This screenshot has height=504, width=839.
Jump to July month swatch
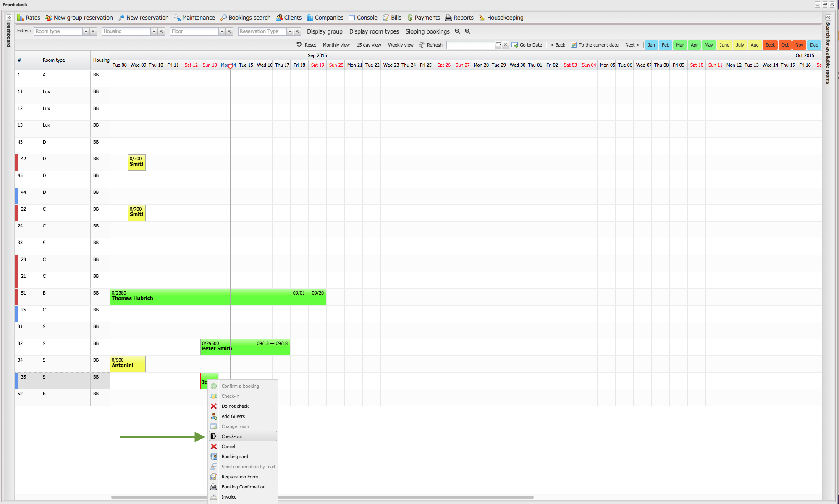pos(739,45)
